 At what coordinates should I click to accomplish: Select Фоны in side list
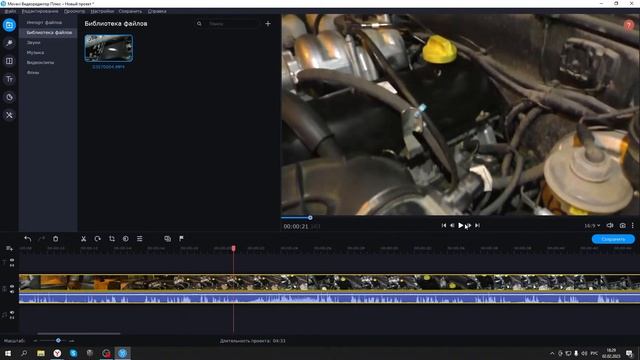(33, 73)
